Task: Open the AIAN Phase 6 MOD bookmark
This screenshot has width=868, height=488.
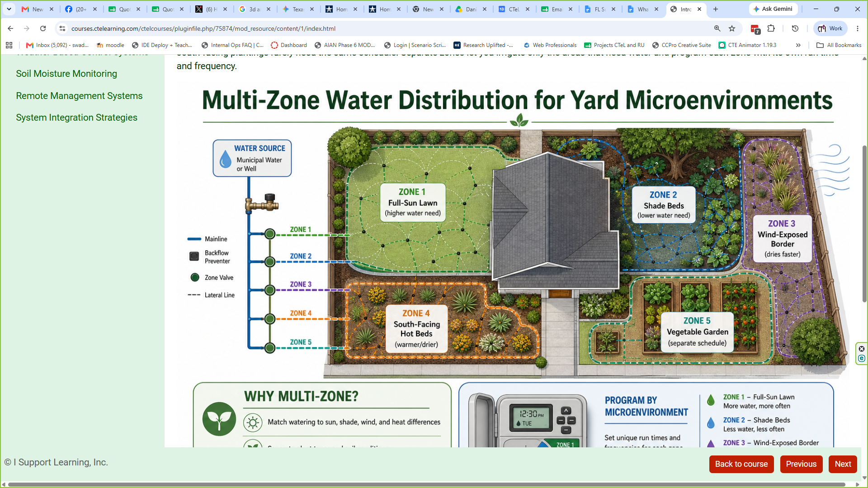Action: pos(345,45)
